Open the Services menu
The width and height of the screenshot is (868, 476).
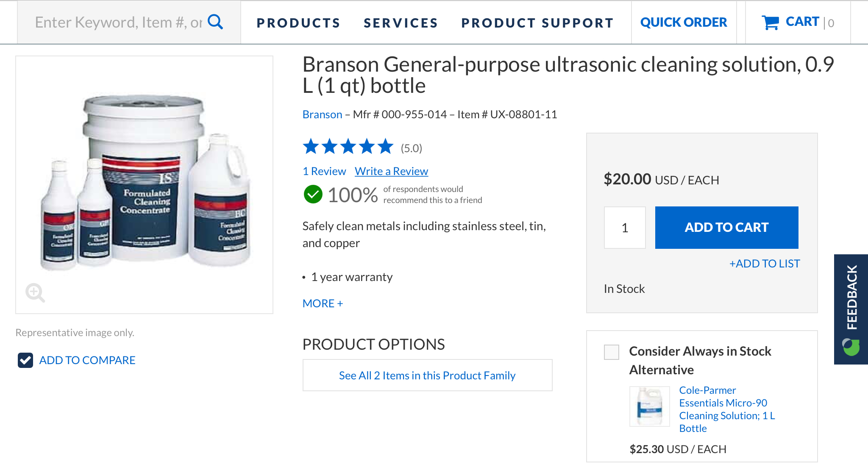(401, 23)
